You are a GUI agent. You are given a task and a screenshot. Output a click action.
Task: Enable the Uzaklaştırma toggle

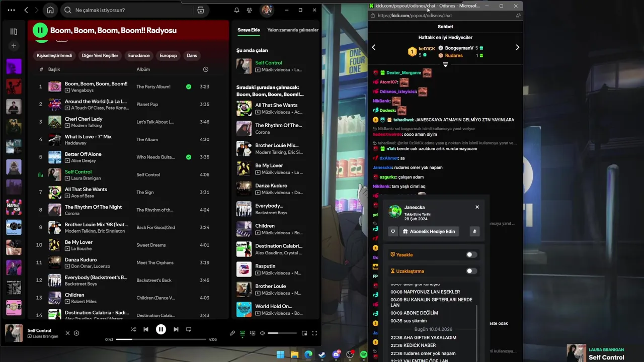point(471,271)
